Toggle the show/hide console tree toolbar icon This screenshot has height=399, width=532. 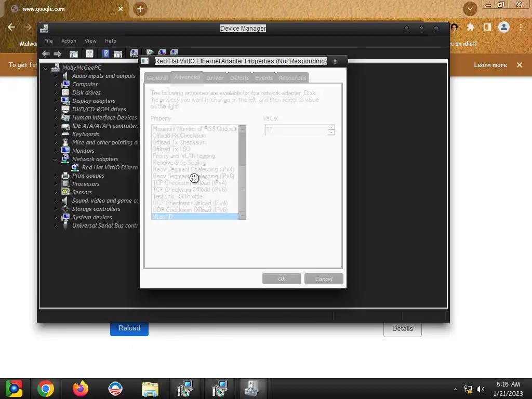click(74, 54)
